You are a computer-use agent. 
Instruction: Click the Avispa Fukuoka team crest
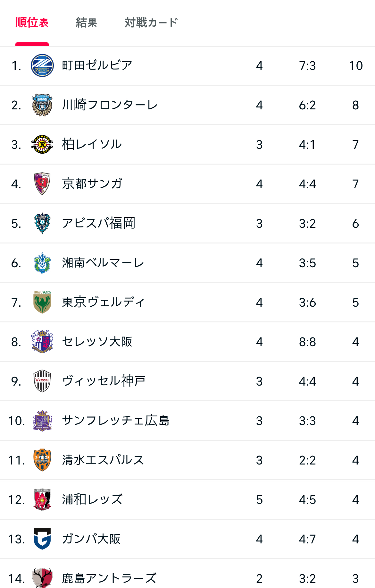click(x=42, y=223)
